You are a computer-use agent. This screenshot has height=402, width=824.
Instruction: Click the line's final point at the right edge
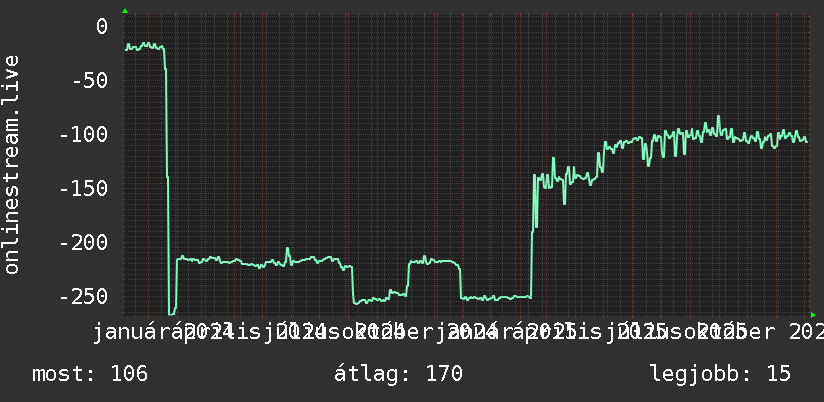click(807, 141)
